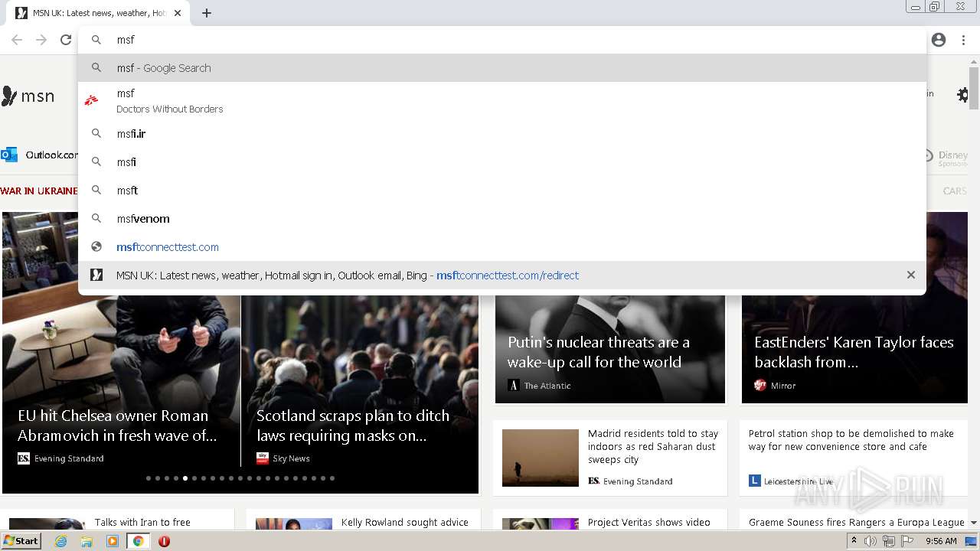
Task: Click the new tab plus button
Action: point(207,13)
